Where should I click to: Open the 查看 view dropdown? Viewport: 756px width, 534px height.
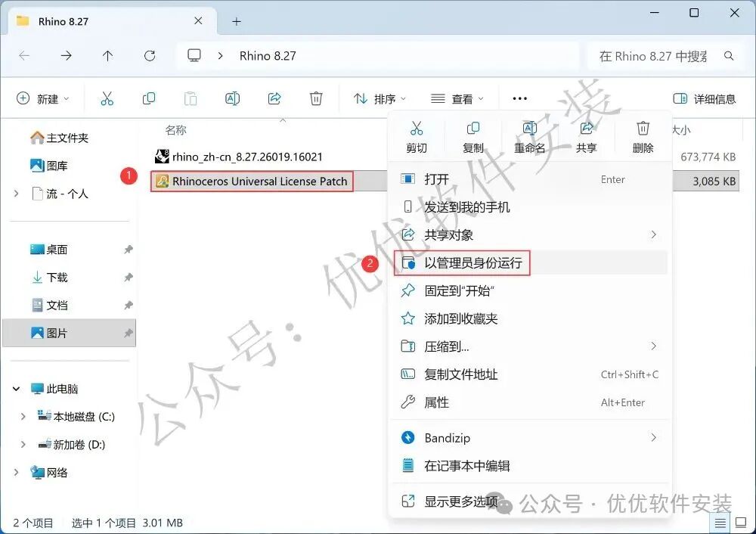(457, 99)
